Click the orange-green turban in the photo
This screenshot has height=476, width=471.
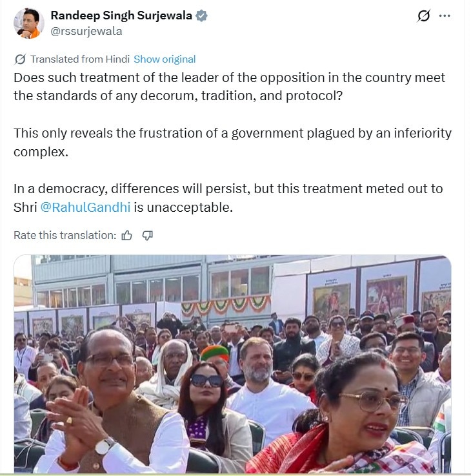click(215, 353)
